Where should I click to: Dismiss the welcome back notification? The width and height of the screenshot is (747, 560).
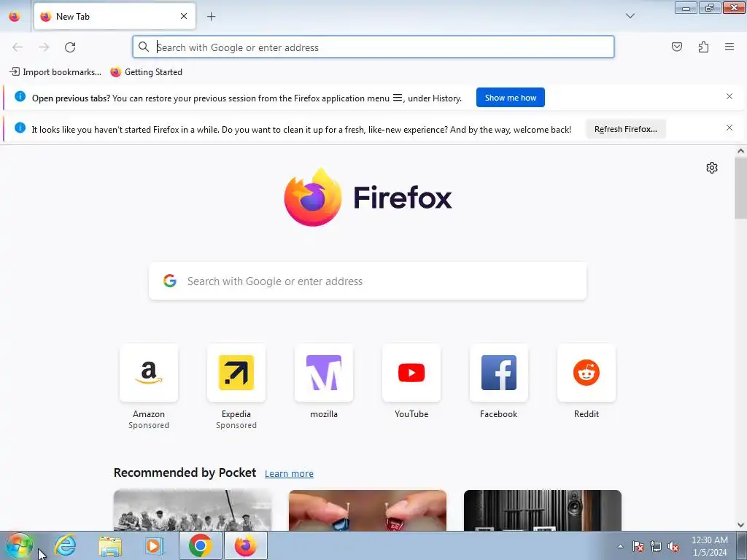click(x=729, y=128)
